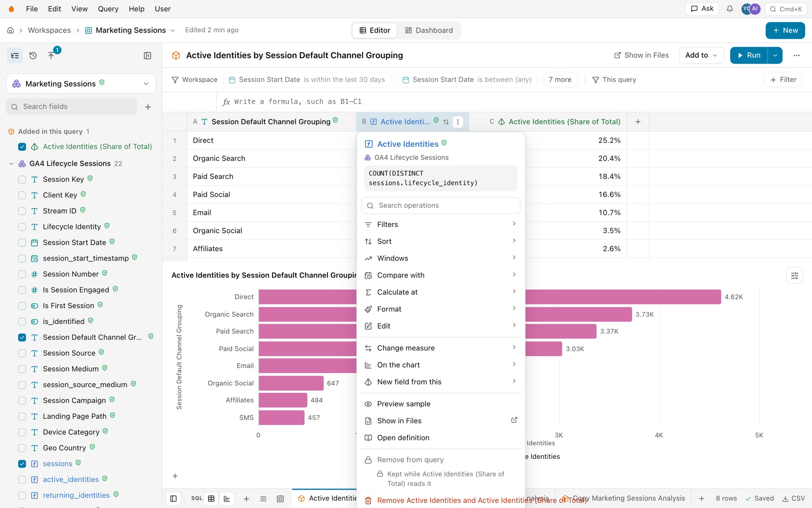Viewport: 812px width, 508px height.
Task: Toggle sort arrows on Active Identities column
Action: pyautogui.click(x=446, y=122)
